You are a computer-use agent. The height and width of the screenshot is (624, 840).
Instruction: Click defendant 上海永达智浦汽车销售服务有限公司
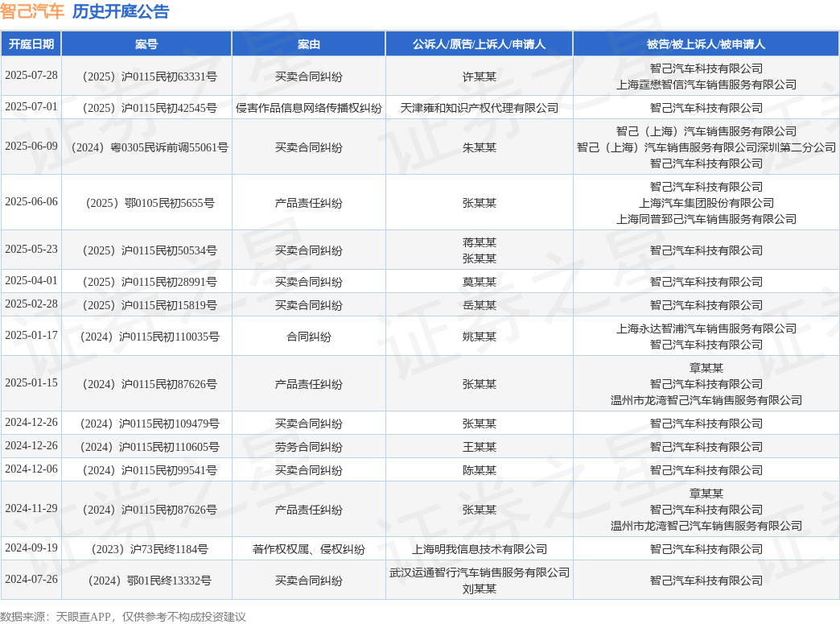tap(706, 329)
